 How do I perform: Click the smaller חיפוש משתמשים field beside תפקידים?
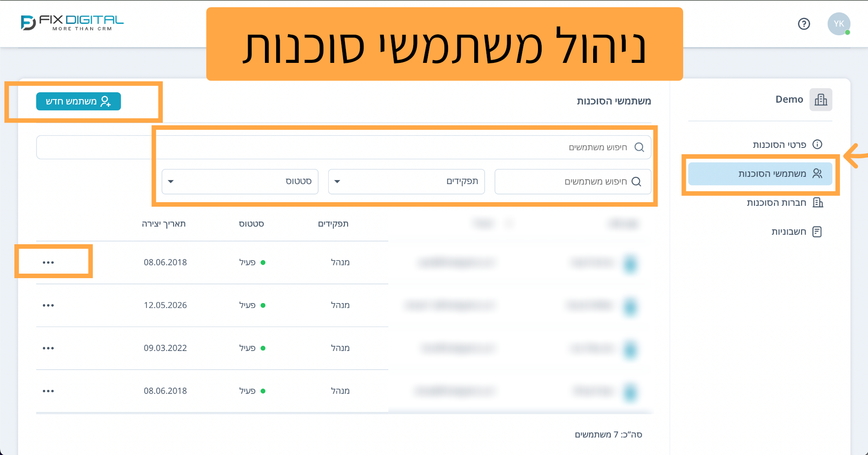[x=573, y=181]
